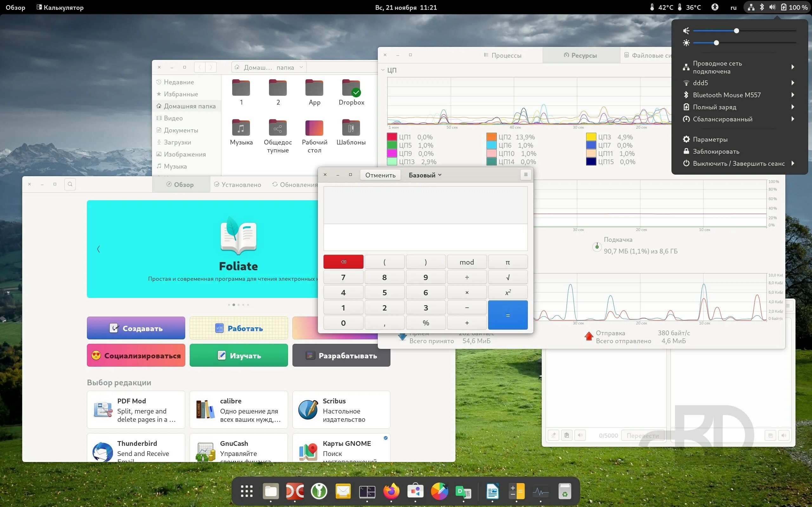Open the Разрабатывать category
812x507 pixels.
pyautogui.click(x=341, y=356)
